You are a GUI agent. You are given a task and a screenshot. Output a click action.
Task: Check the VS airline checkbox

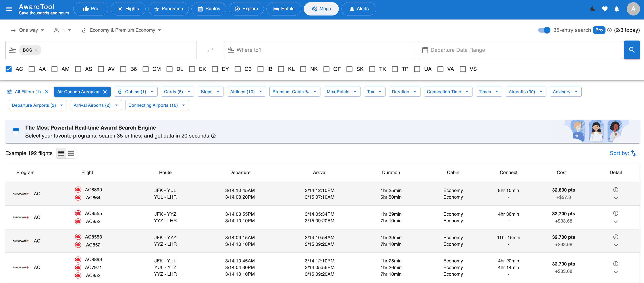point(463,69)
